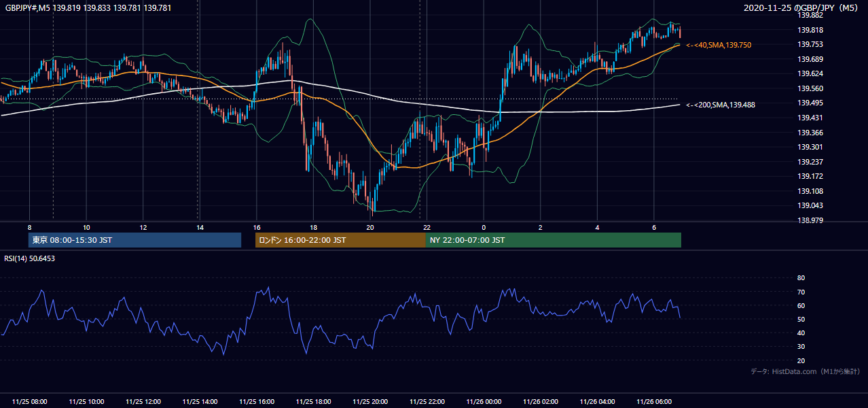Click the hour tick label 22 under the chart
Viewport: 868px width, 408px height.
coord(427,227)
